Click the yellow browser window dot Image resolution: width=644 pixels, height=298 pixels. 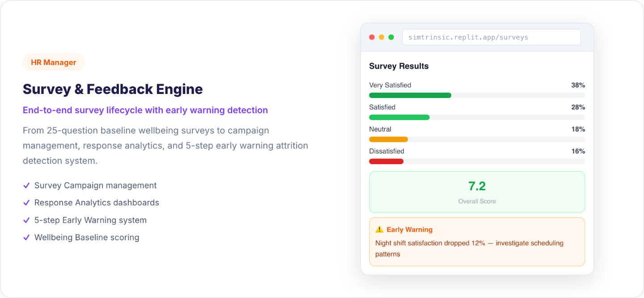pyautogui.click(x=381, y=37)
